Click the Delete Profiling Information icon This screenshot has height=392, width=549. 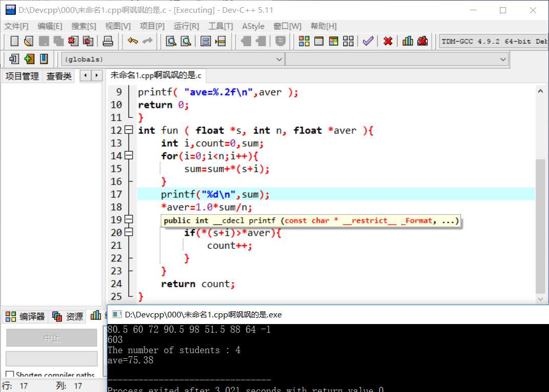(422, 41)
